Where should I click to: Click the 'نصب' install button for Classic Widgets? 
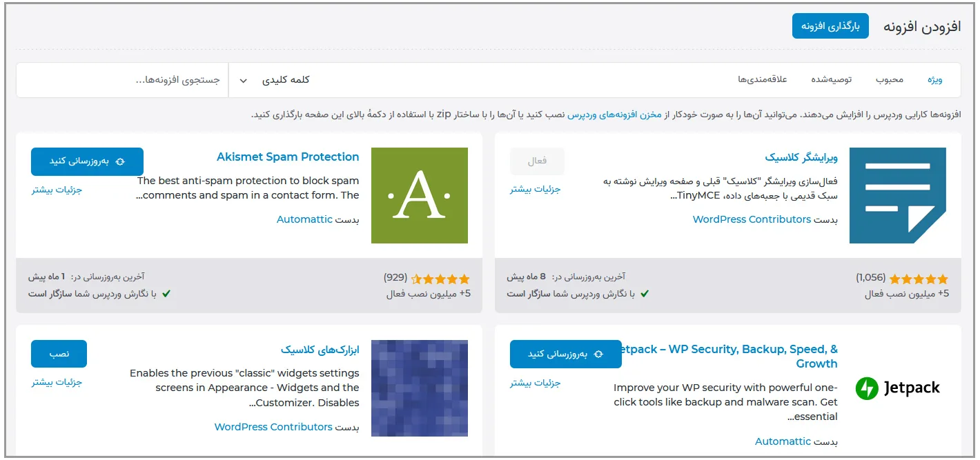(59, 354)
